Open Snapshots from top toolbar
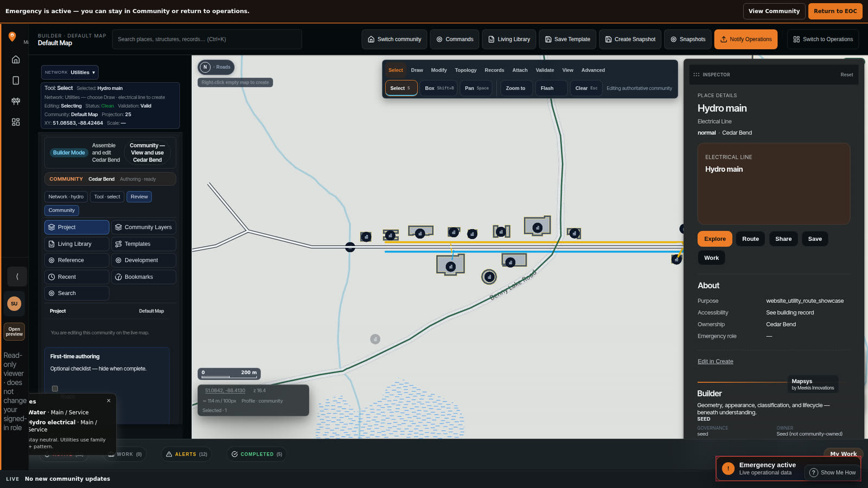Image resolution: width=868 pixels, height=488 pixels. point(688,39)
